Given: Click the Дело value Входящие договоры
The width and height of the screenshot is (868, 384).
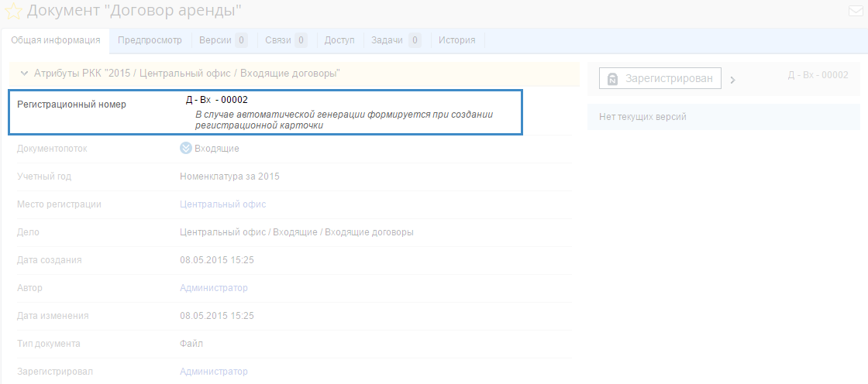Looking at the screenshot, I should (x=296, y=232).
